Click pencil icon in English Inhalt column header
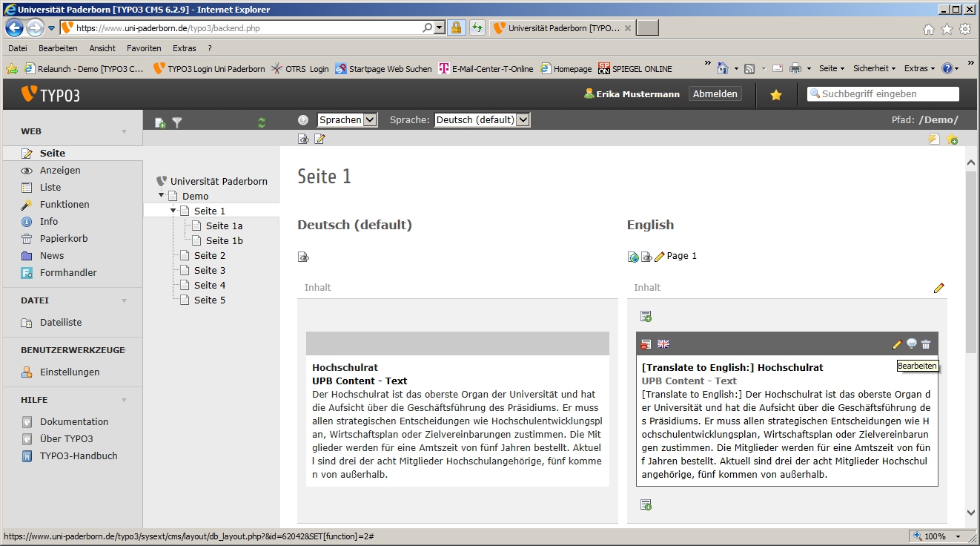Screen dimensions: 980x546 [939, 288]
